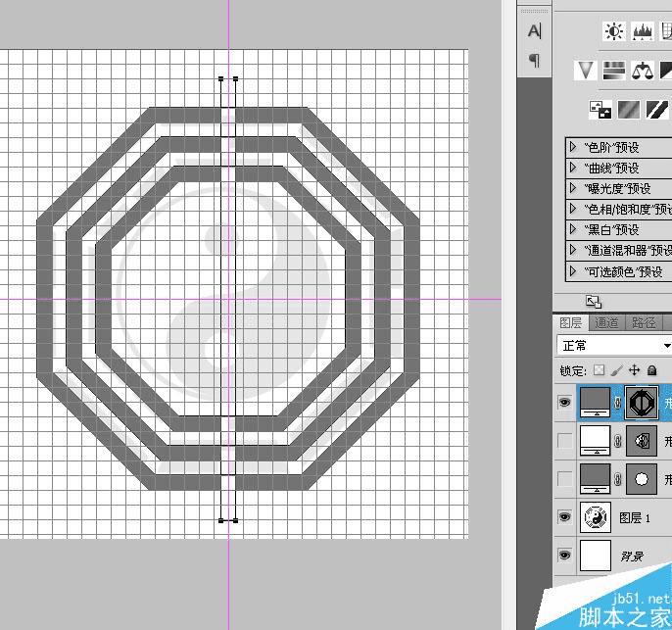
Task: Select the 背景 layer thumbnail
Action: (596, 556)
